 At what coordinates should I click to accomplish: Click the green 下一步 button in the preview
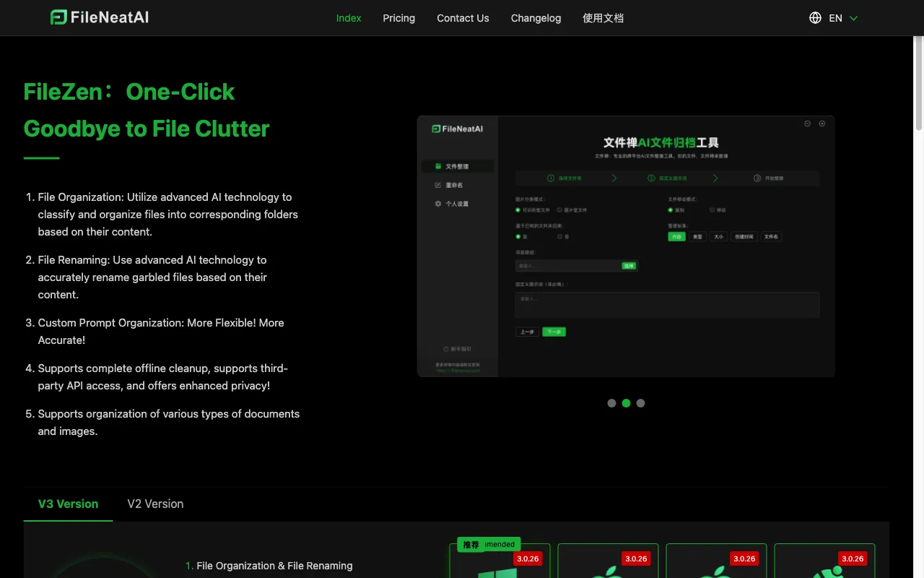[554, 332]
